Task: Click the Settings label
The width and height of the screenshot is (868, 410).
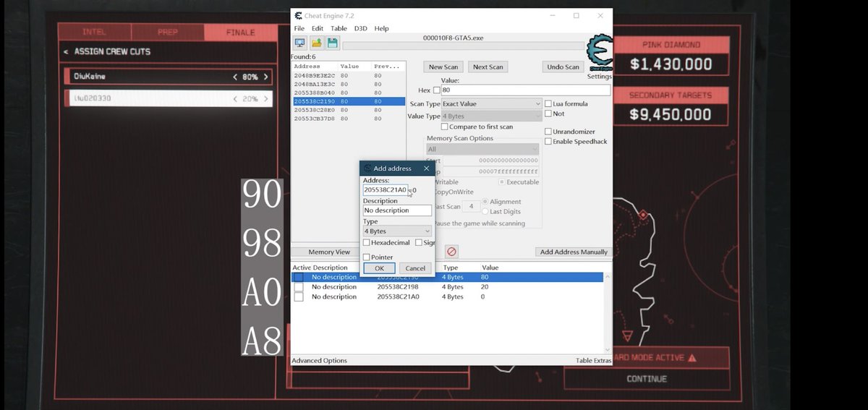Action: 599,77
